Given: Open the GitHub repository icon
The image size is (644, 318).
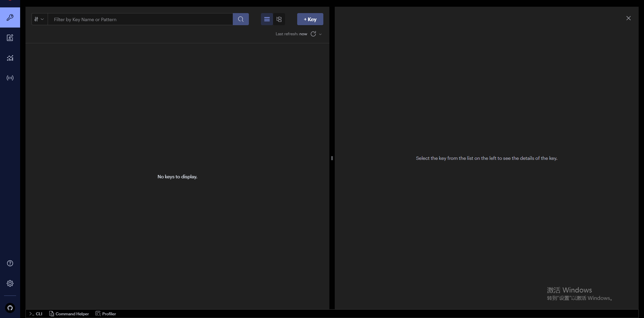Looking at the screenshot, I should pyautogui.click(x=10, y=308).
